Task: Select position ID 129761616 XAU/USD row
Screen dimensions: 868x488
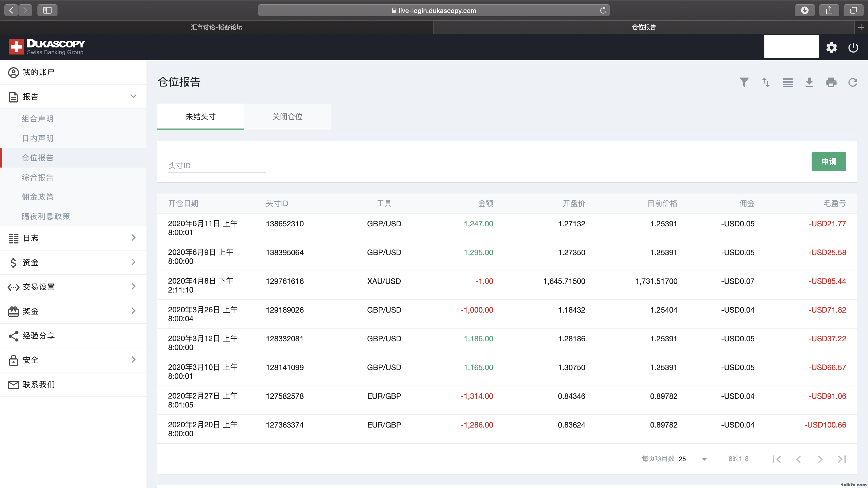Action: click(285, 281)
